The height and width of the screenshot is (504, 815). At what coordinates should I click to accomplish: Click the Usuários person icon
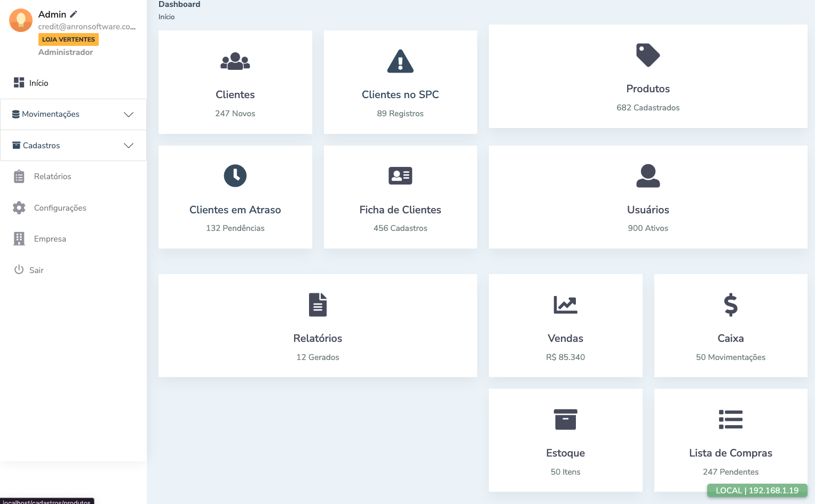(648, 175)
